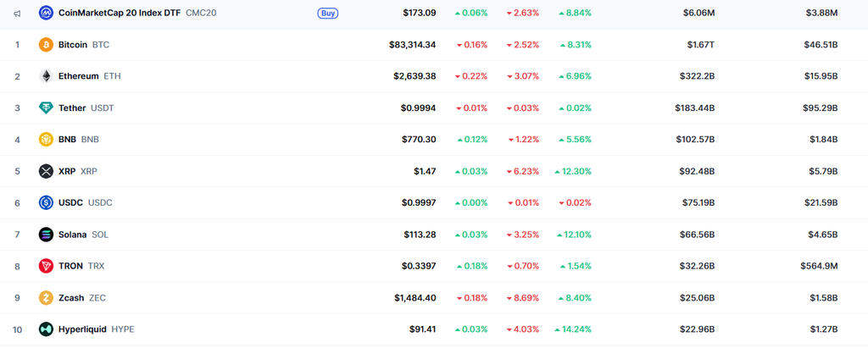Click Ethereum 1h change 0.22%
This screenshot has height=348, width=868.
(x=471, y=76)
